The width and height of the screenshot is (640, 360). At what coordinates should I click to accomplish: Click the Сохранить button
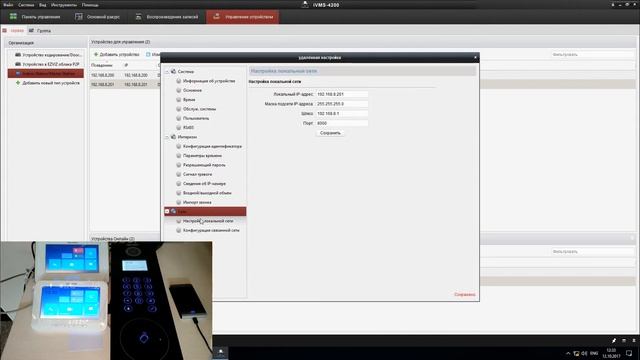(x=330, y=133)
